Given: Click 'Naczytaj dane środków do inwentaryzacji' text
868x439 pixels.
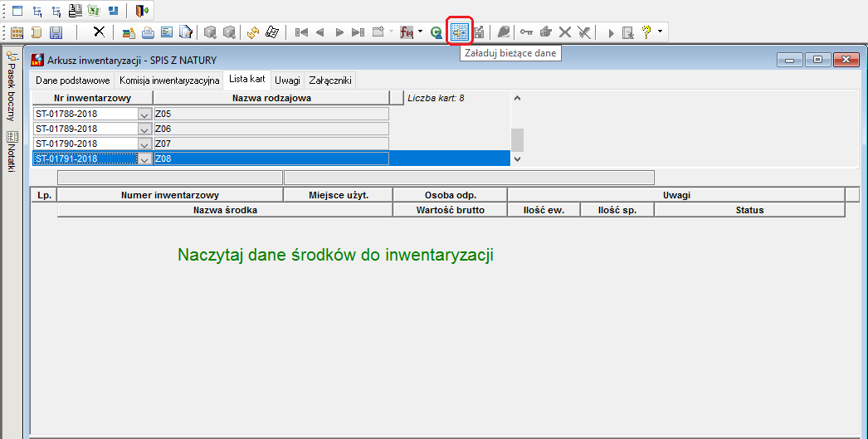Looking at the screenshot, I should pyautogui.click(x=335, y=255).
